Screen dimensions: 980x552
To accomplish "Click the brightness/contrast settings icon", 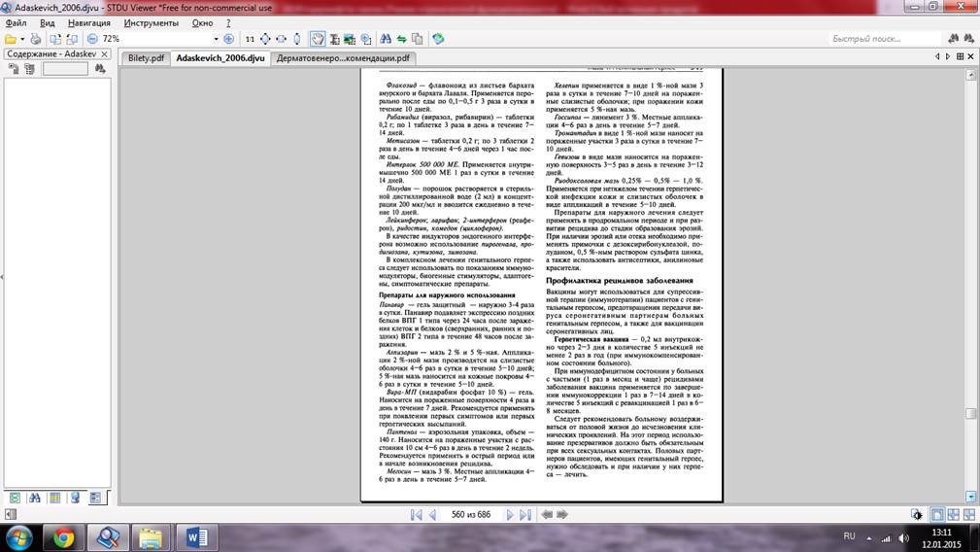I will (x=917, y=514).
